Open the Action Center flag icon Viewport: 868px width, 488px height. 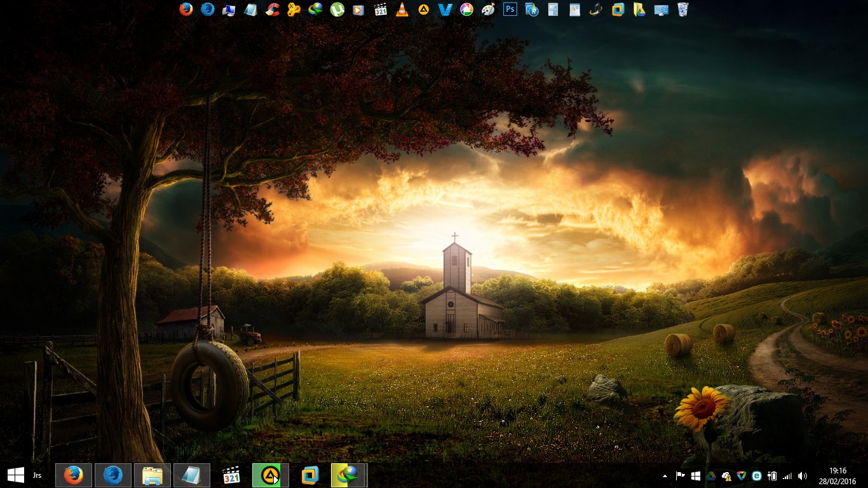[x=681, y=476]
